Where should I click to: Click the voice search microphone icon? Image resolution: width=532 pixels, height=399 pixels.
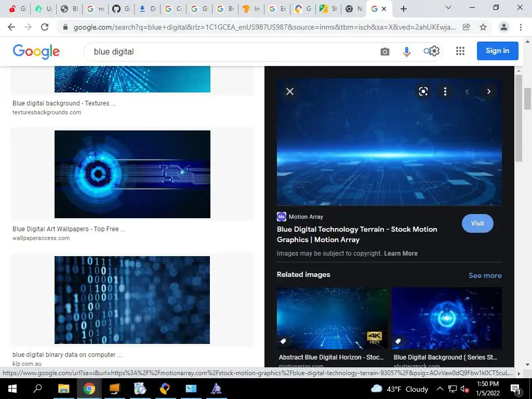pos(406,51)
